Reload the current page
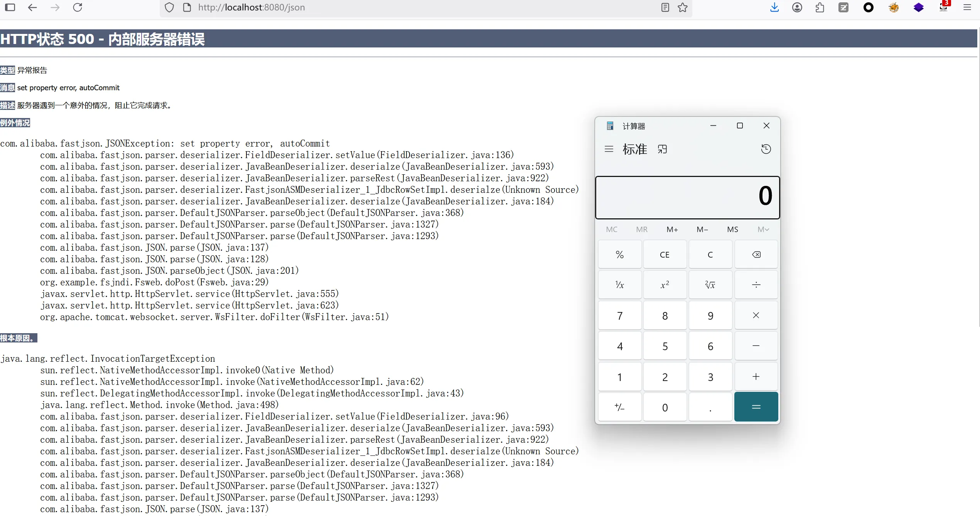 tap(78, 8)
